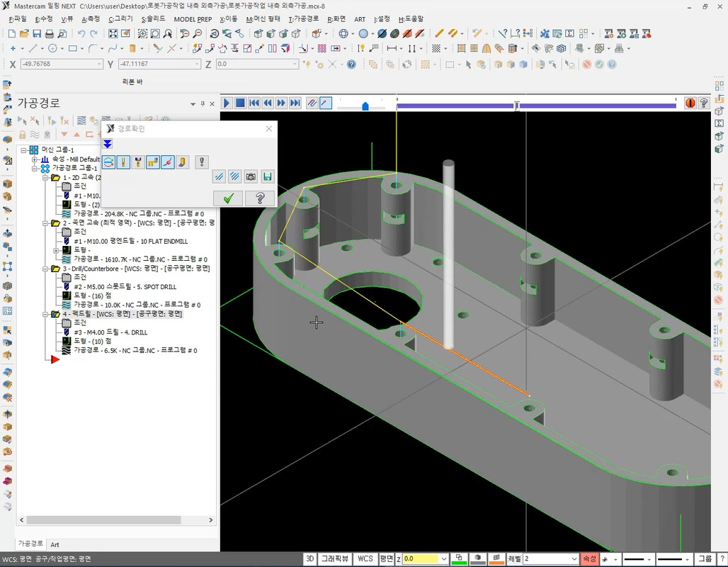Open the trim/break scissors tool

point(158,48)
